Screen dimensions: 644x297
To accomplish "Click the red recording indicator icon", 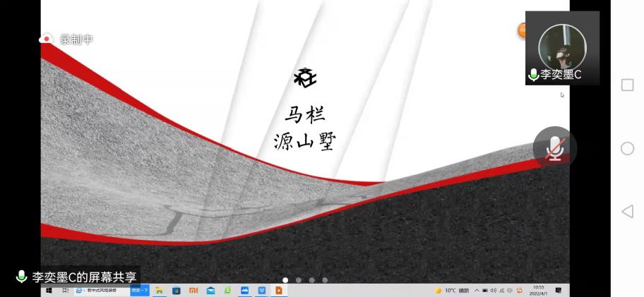I will pyautogui.click(x=47, y=40).
